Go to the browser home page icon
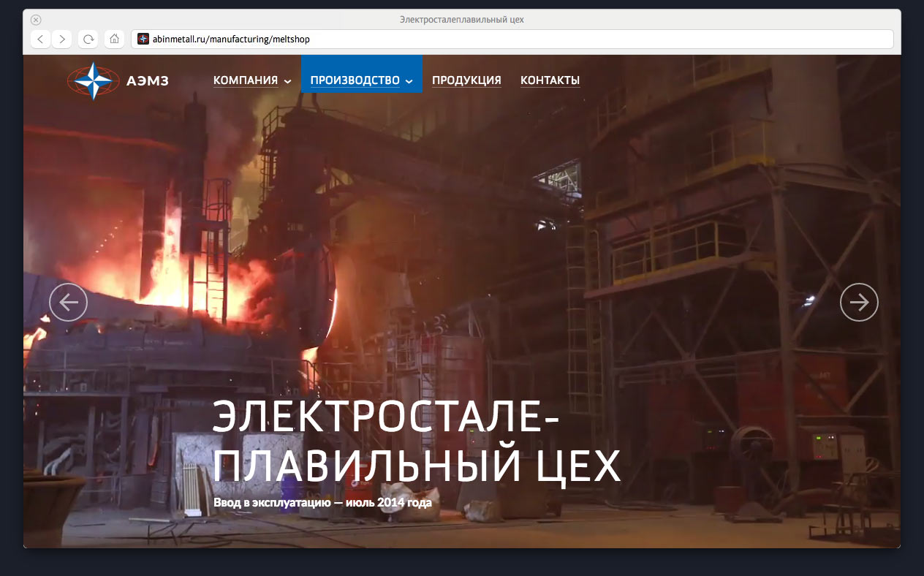Screen dimensions: 924x576 point(114,39)
